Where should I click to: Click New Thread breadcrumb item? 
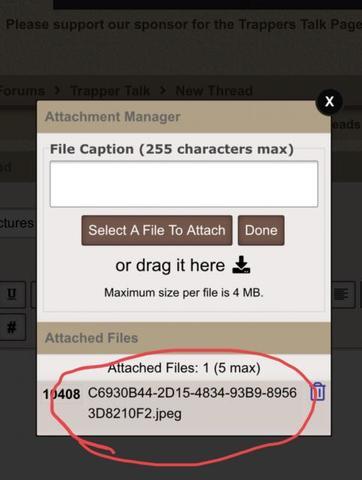214,91
